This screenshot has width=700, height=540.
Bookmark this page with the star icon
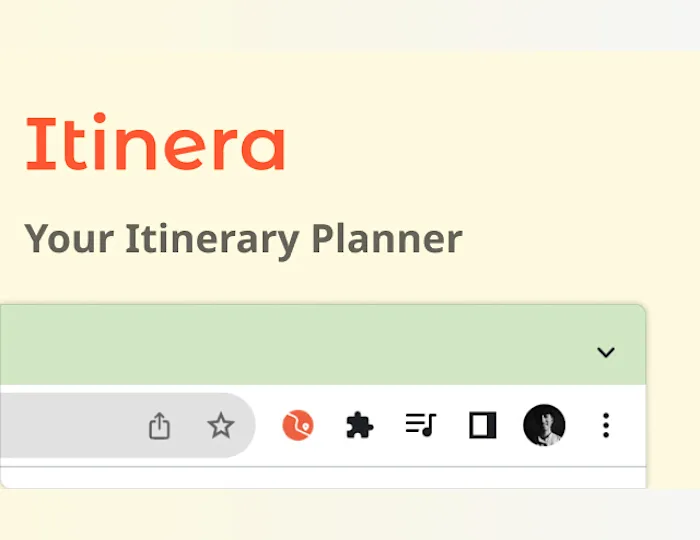pyautogui.click(x=221, y=425)
